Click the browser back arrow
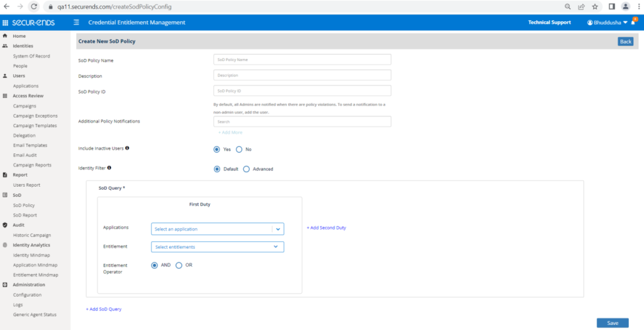The image size is (644, 330). point(6,6)
